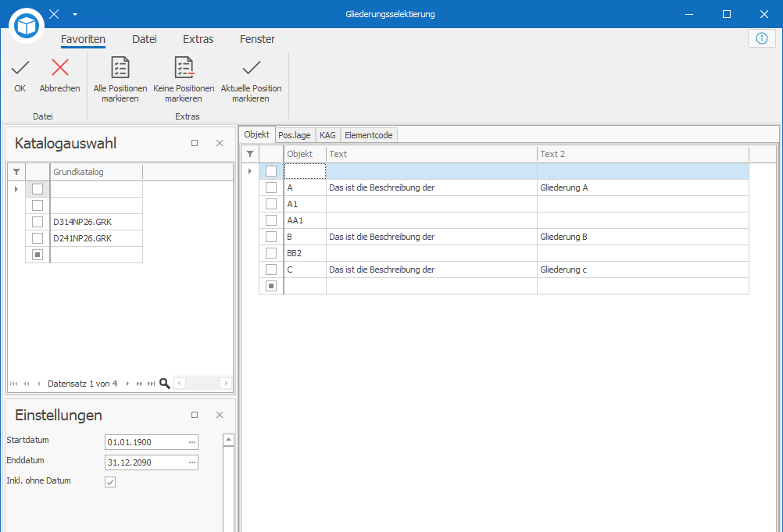Check the box for Objekt B row

tap(271, 237)
